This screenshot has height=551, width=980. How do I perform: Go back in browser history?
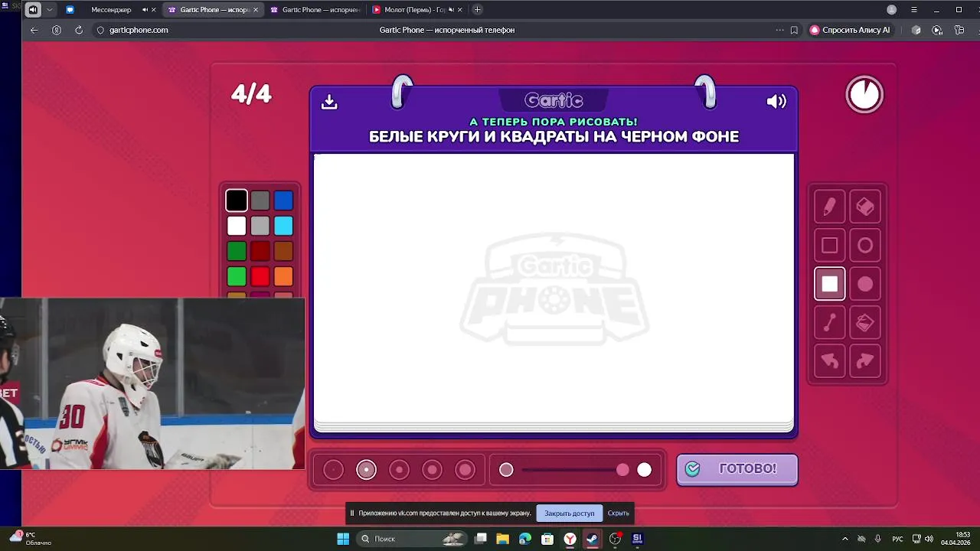point(34,30)
